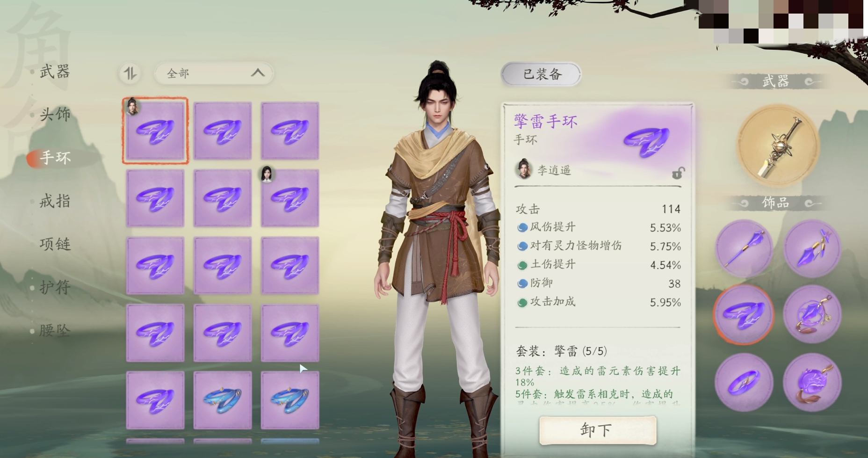The width and height of the screenshot is (868, 458).
Task: Open the 项链 category
Action: coord(55,244)
